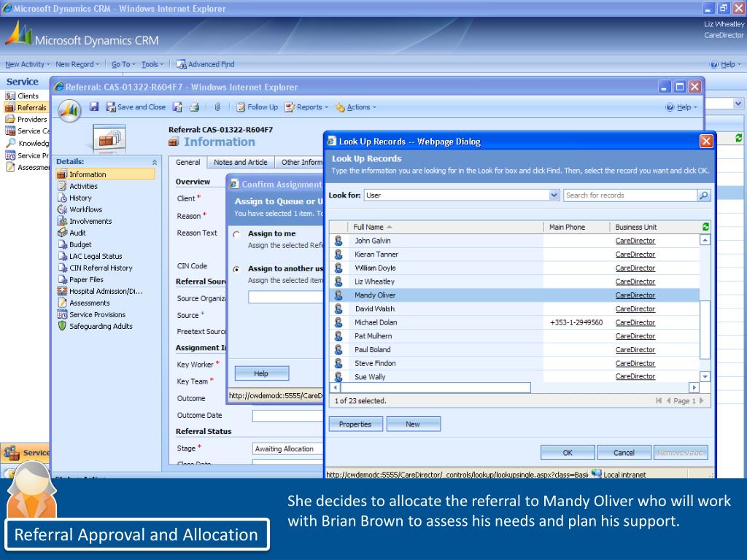Open Workflows in Details panel
Viewport: 747px width, 560px height.
tap(85, 209)
